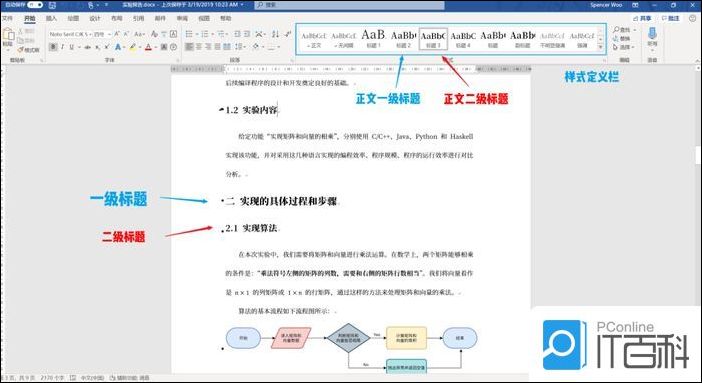Click the Decrease Indent icon
Screen dimensions: 702x383
(x=237, y=34)
